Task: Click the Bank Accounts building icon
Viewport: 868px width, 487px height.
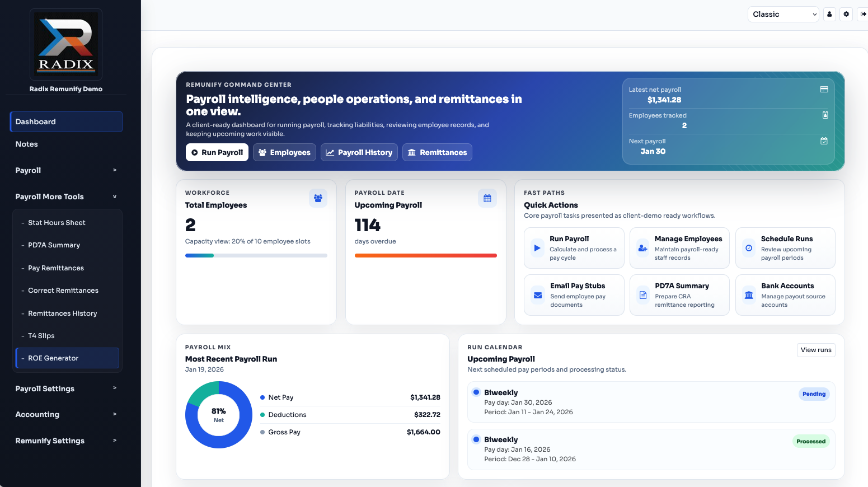Action: pyautogui.click(x=749, y=295)
